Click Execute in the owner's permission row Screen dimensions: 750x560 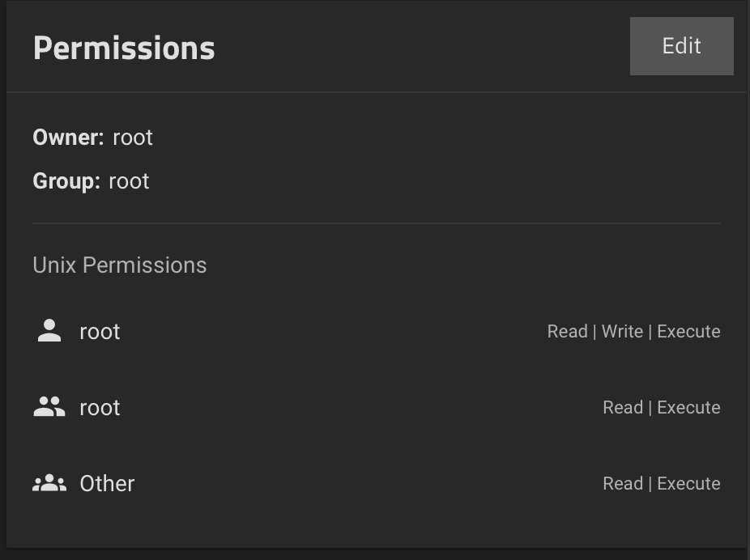[x=688, y=332]
